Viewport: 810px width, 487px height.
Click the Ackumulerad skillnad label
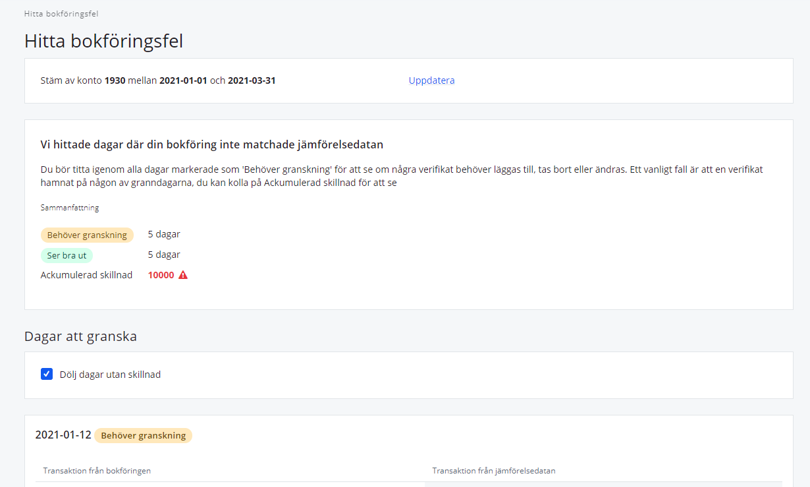coord(86,275)
